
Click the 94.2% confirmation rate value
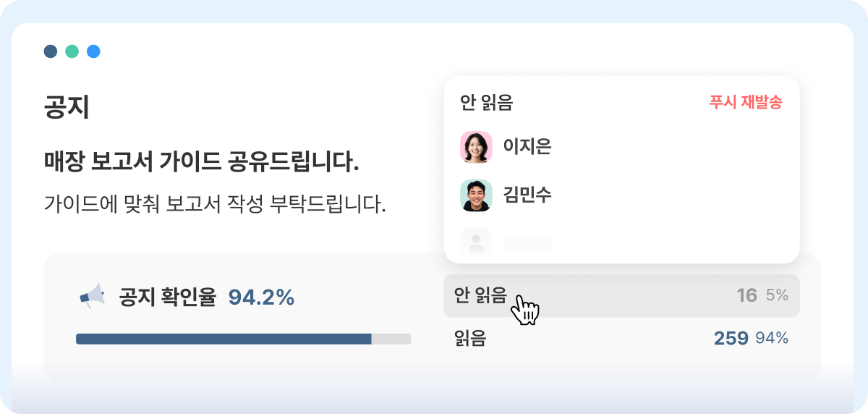261,297
